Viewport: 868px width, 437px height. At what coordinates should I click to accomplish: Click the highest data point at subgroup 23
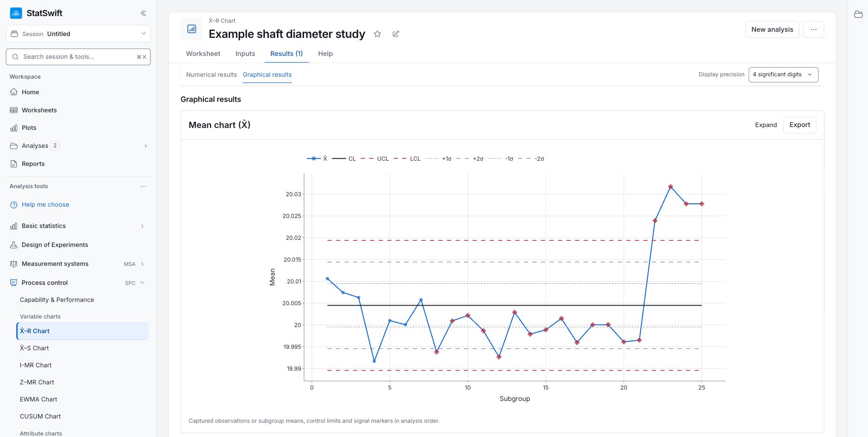tap(670, 187)
